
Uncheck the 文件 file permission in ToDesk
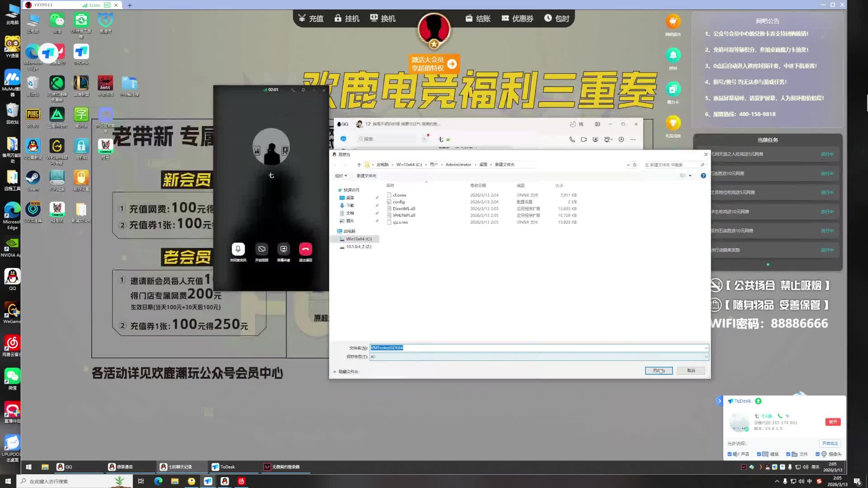click(788, 454)
